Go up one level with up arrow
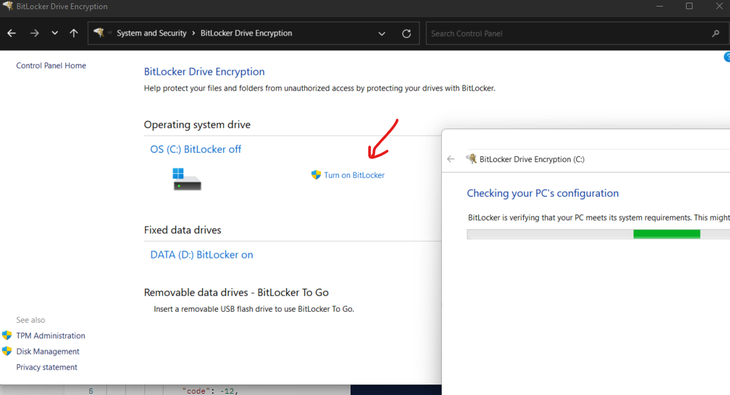Screen dimensions: 730x395 pos(74,33)
